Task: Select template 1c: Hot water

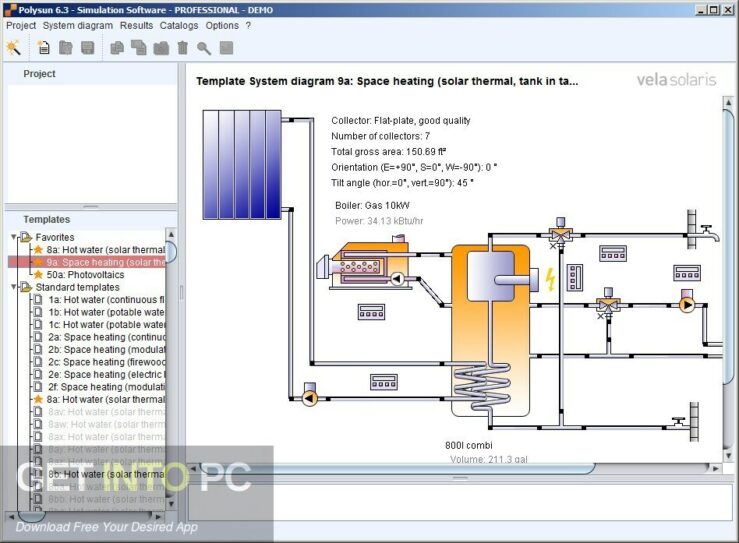Action: pos(100,325)
